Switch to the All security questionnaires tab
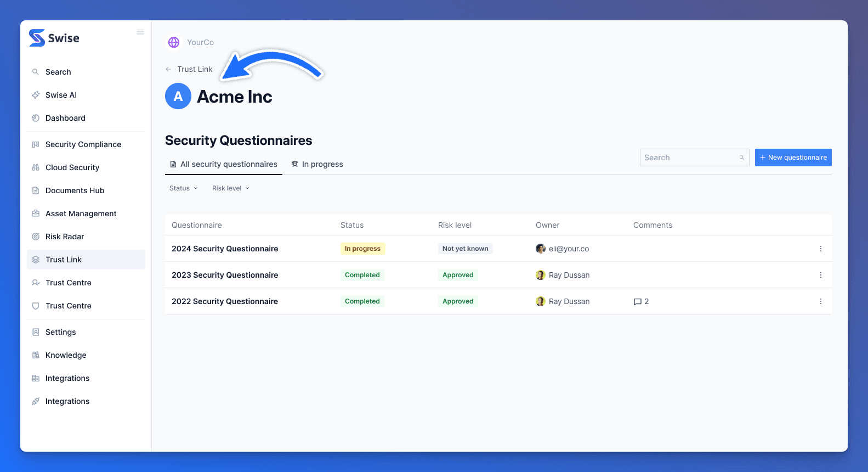Image resolution: width=868 pixels, height=472 pixels. tap(224, 164)
